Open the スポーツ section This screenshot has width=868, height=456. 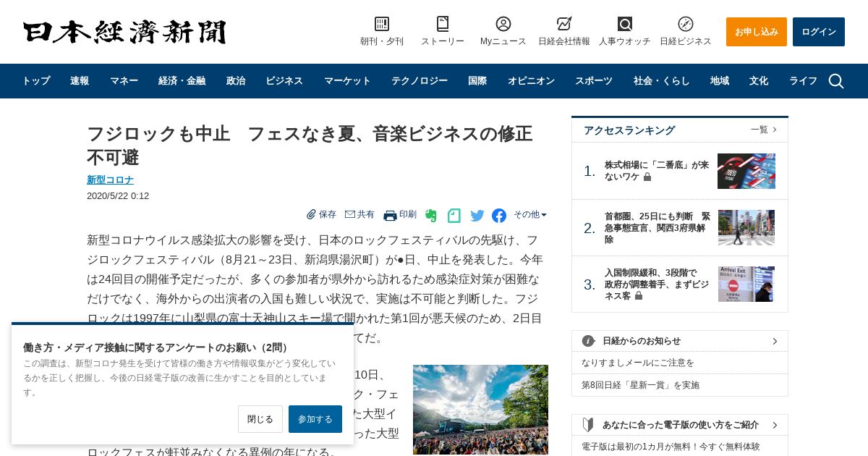594,81
